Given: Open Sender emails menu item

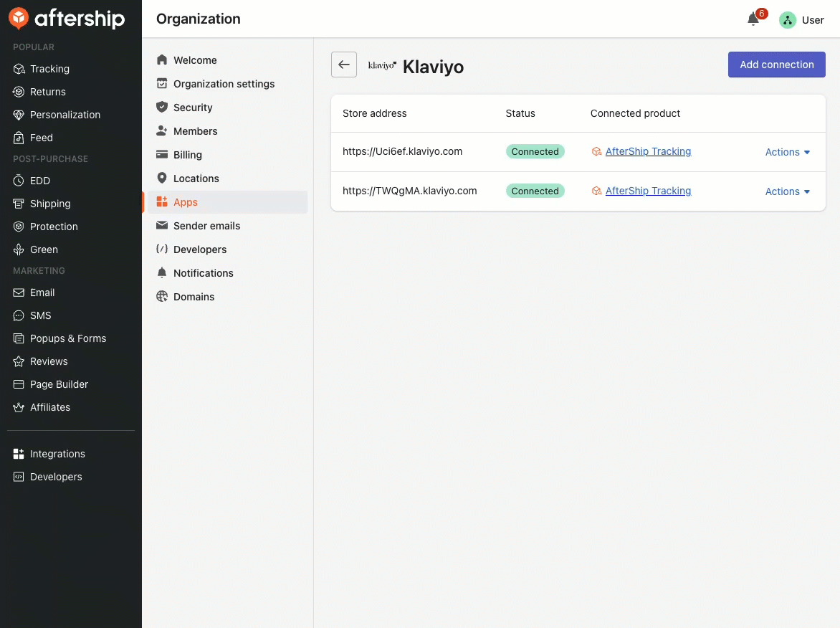Looking at the screenshot, I should pyautogui.click(x=228, y=226).
